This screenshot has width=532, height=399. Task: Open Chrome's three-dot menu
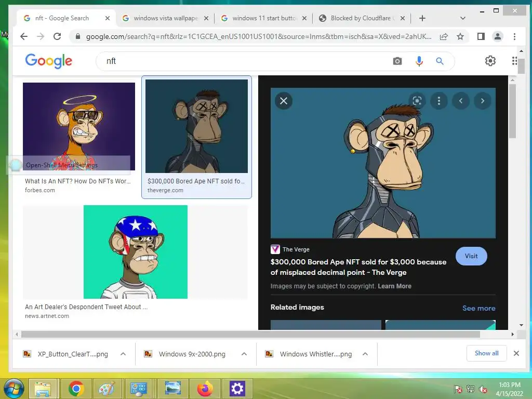[x=514, y=36]
